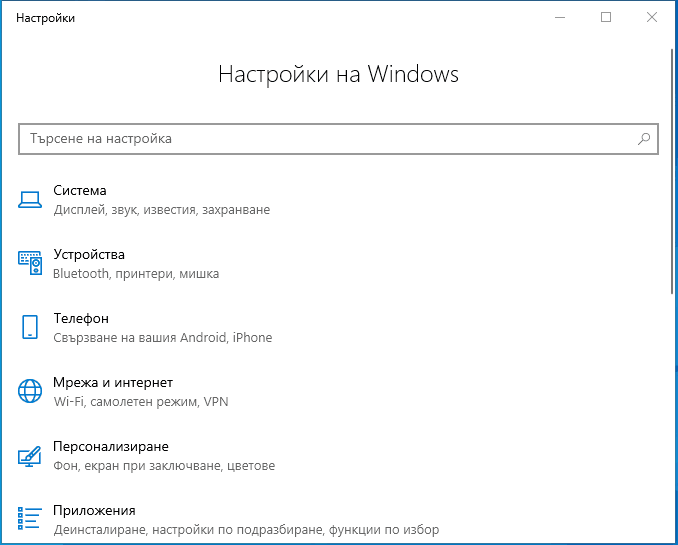Click text 'Bluetooth, принтери, мишка'

click(136, 274)
